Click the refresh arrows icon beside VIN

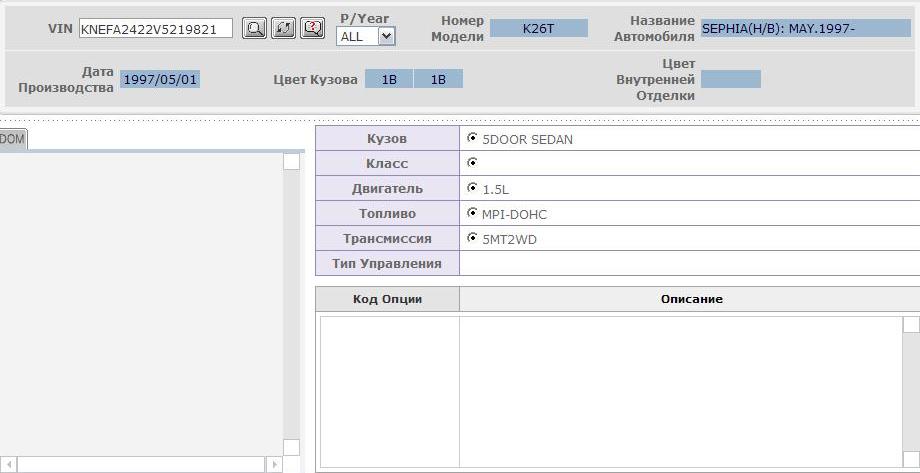[x=284, y=29]
